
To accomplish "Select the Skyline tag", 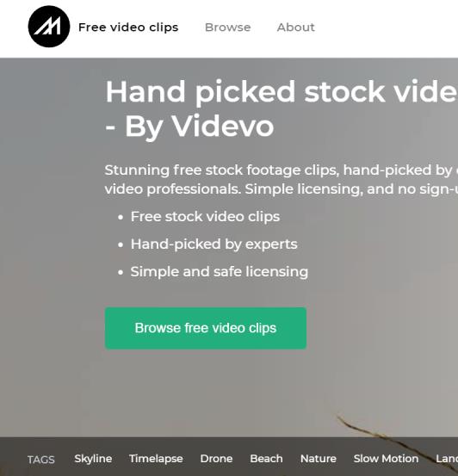I will [x=93, y=459].
